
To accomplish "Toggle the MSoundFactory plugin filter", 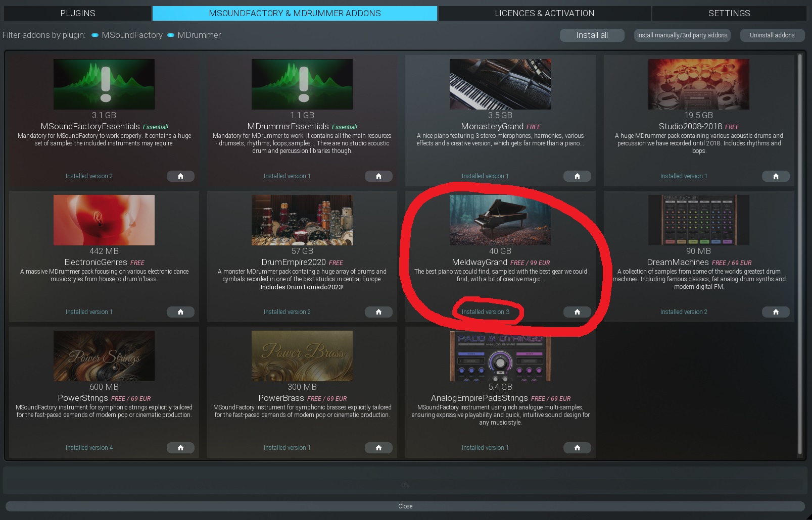I will click(x=127, y=35).
